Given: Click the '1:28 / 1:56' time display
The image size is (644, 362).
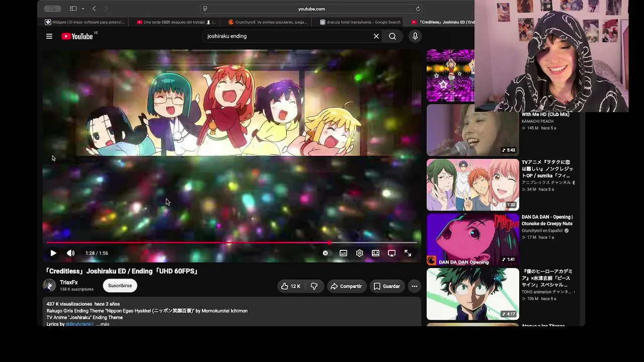Looking at the screenshot, I should (97, 253).
